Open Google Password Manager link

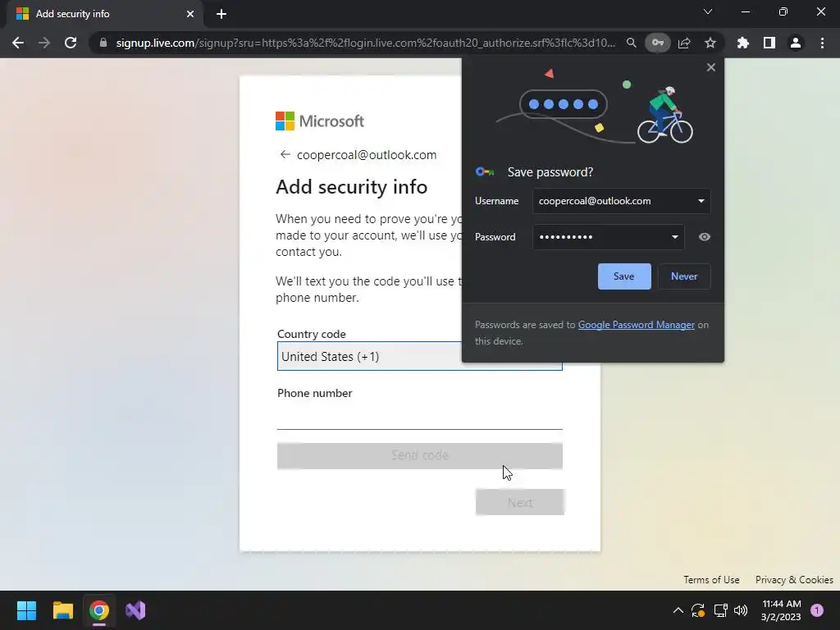[x=636, y=325]
